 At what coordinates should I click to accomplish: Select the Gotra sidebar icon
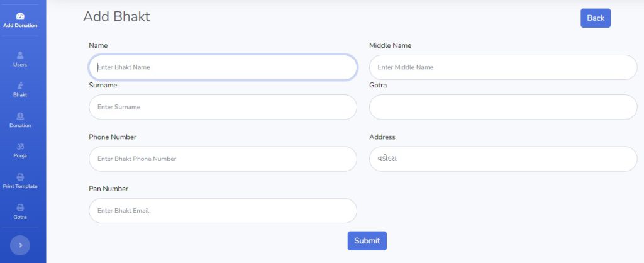coord(20,208)
